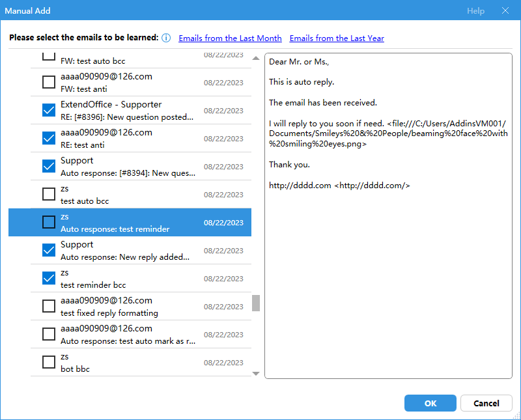Check the 'bot bbc' email checkbox
The height and width of the screenshot is (420, 521).
49,362
